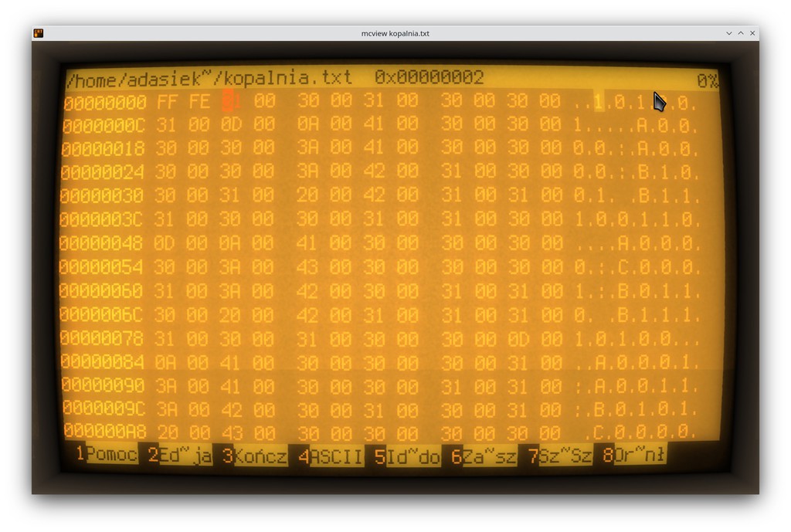Click ASCII text ..A.0.0.0.1. of row 00000084
The height and width of the screenshot is (532, 791).
tap(637, 363)
